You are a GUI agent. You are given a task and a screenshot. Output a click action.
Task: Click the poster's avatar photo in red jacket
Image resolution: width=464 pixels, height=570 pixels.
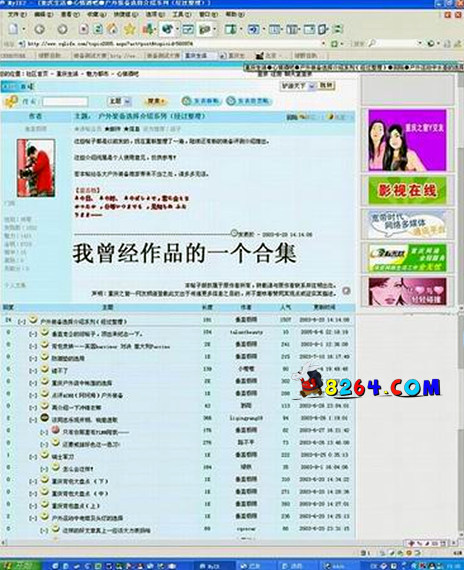[x=36, y=168]
